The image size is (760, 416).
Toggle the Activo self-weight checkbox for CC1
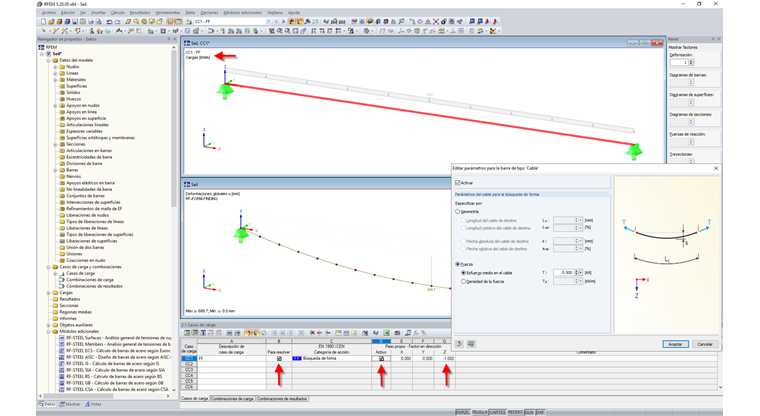381,358
